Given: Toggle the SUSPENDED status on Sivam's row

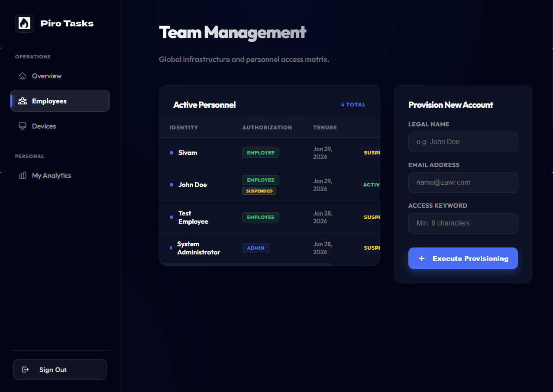Looking at the screenshot, I should [372, 153].
